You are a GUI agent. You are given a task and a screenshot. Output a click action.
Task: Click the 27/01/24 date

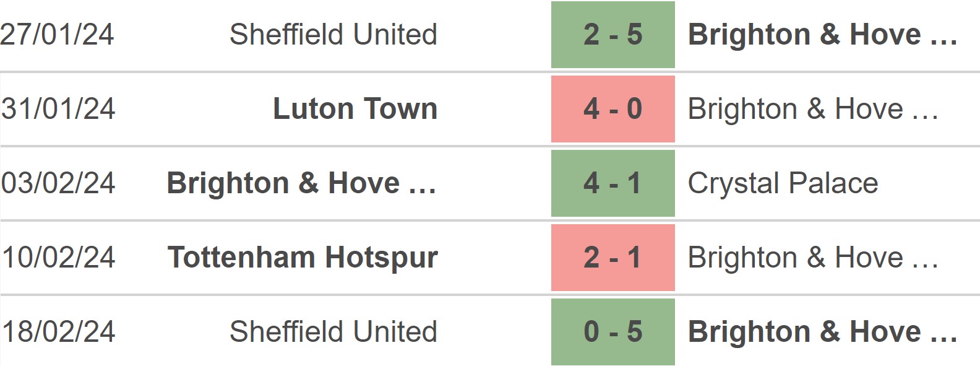(x=58, y=35)
